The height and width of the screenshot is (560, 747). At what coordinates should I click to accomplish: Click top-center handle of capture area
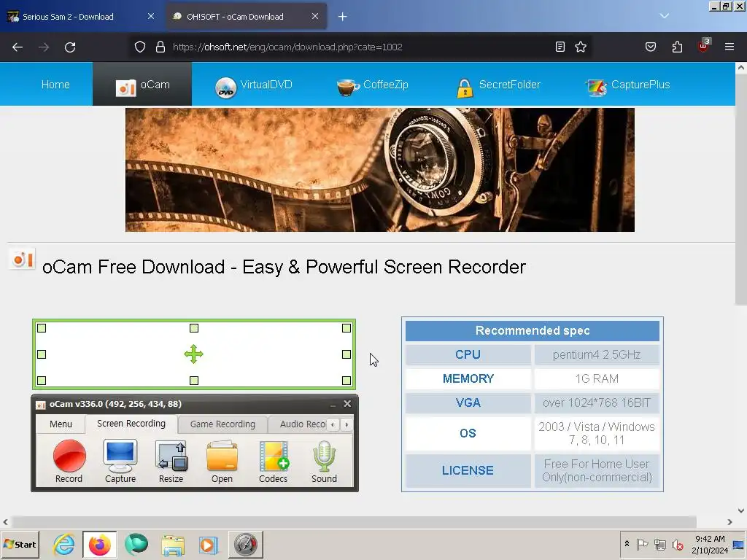click(194, 328)
